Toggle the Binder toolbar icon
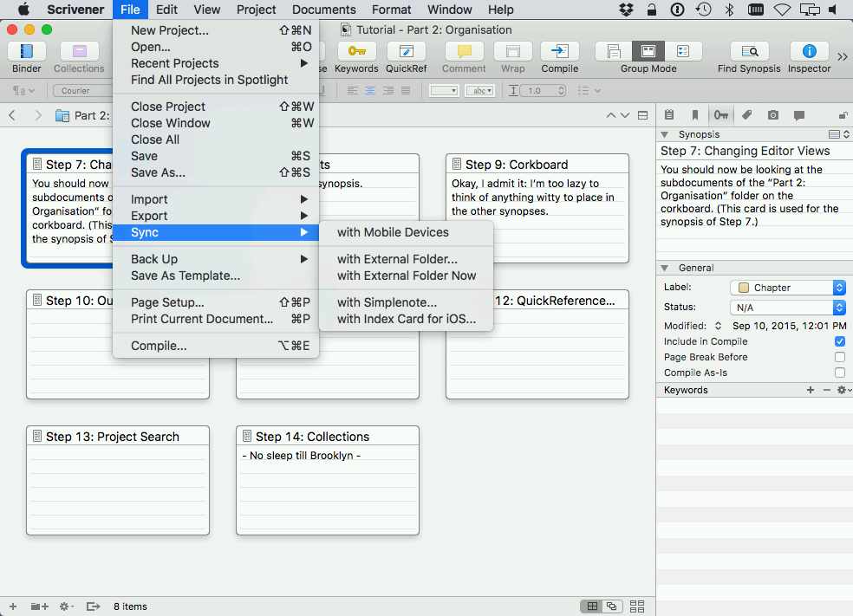Screen dimensions: 853x616 coord(26,52)
